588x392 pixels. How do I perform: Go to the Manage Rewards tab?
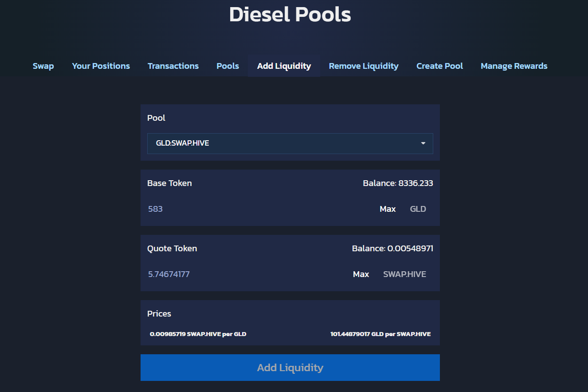514,66
